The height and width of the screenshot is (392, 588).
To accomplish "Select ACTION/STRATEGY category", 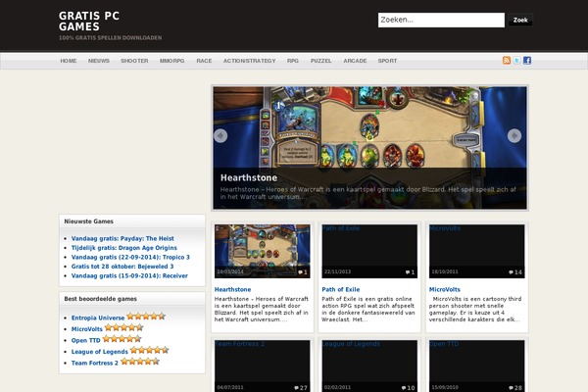I will (249, 61).
